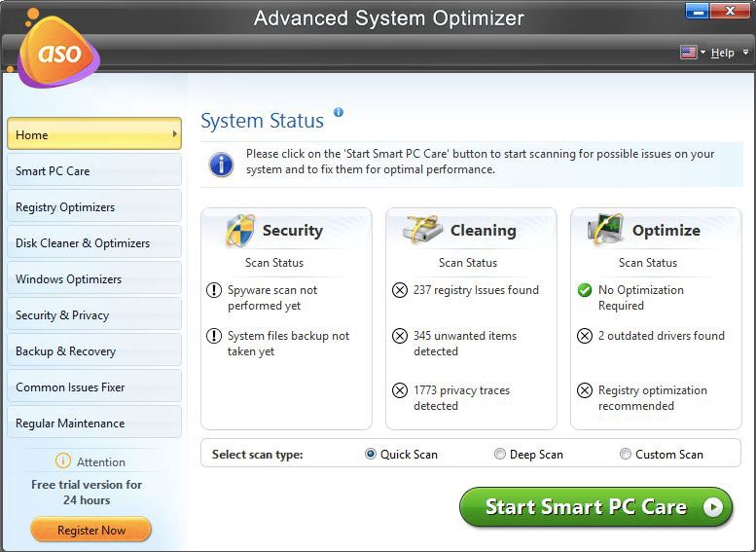Image resolution: width=756 pixels, height=552 pixels.
Task: Click '345 unwanted items detected' text
Action: tap(465, 343)
